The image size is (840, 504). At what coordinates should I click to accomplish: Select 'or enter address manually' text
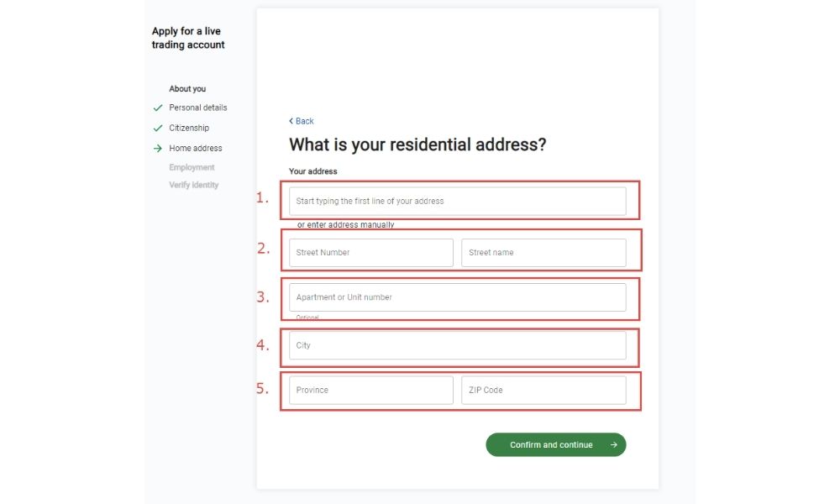click(345, 225)
